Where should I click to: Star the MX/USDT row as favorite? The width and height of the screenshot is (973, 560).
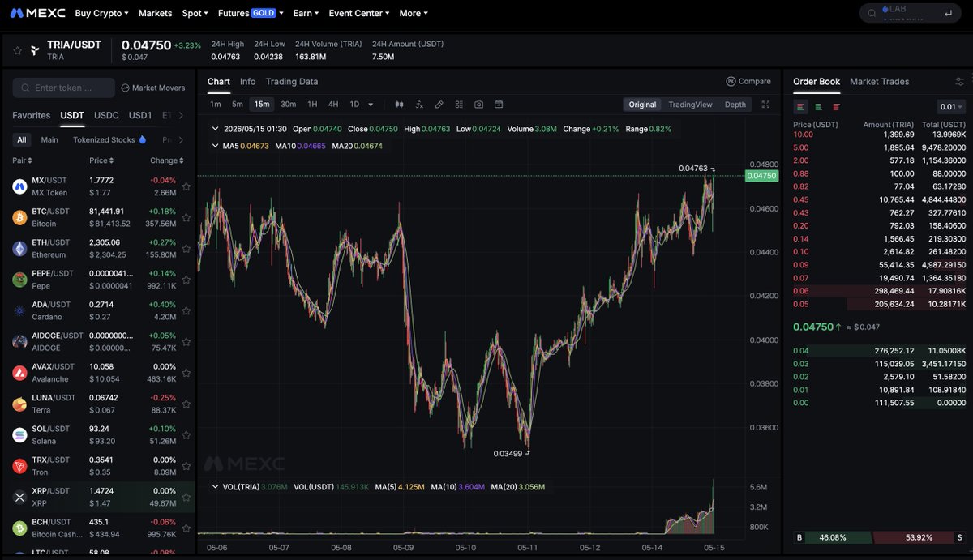[x=186, y=186]
